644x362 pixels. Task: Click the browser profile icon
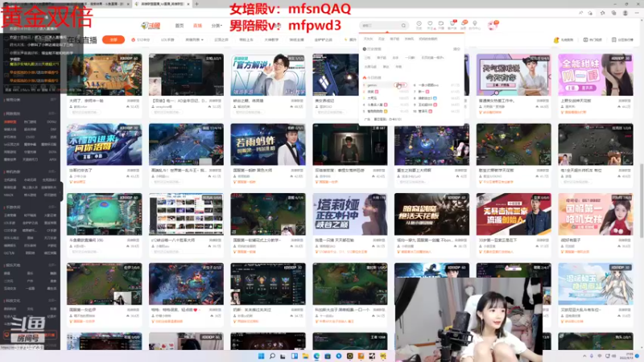pos(625,13)
